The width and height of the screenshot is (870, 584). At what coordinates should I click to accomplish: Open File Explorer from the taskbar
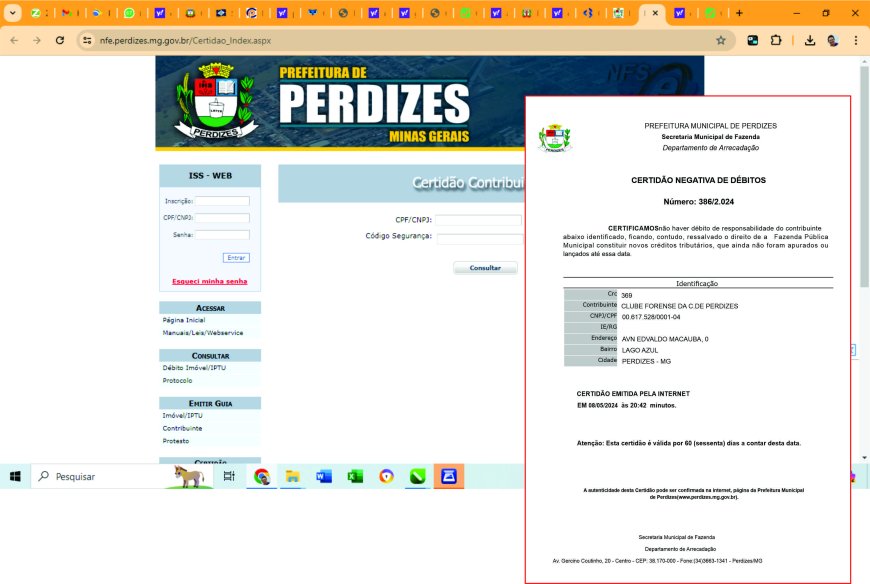coord(292,476)
